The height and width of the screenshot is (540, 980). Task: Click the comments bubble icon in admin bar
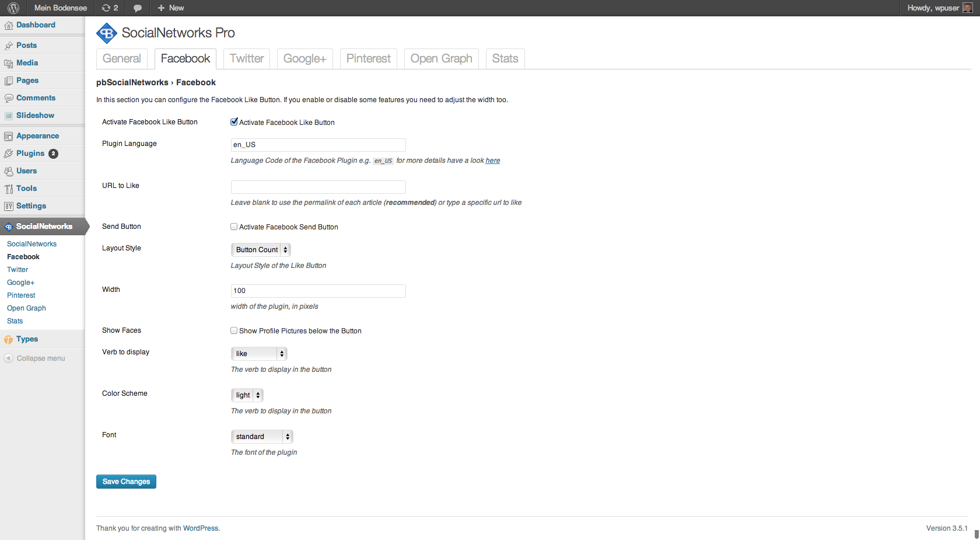(x=138, y=8)
